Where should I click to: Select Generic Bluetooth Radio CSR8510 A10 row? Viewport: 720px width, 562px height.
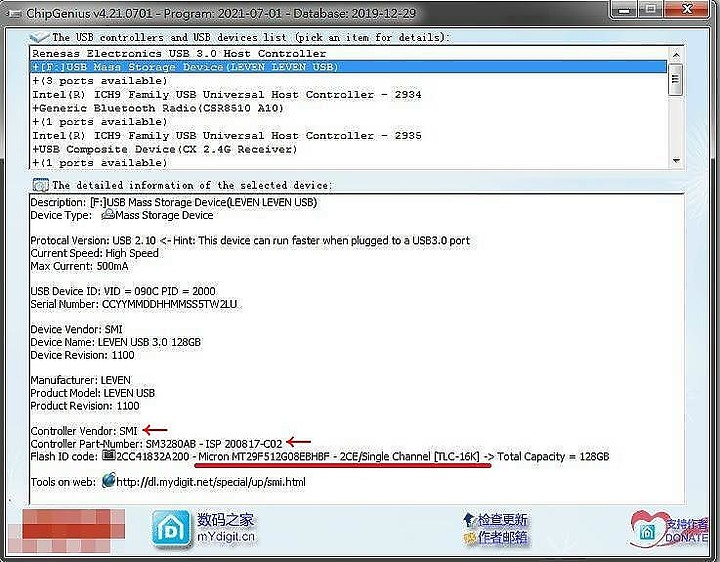pos(348,108)
